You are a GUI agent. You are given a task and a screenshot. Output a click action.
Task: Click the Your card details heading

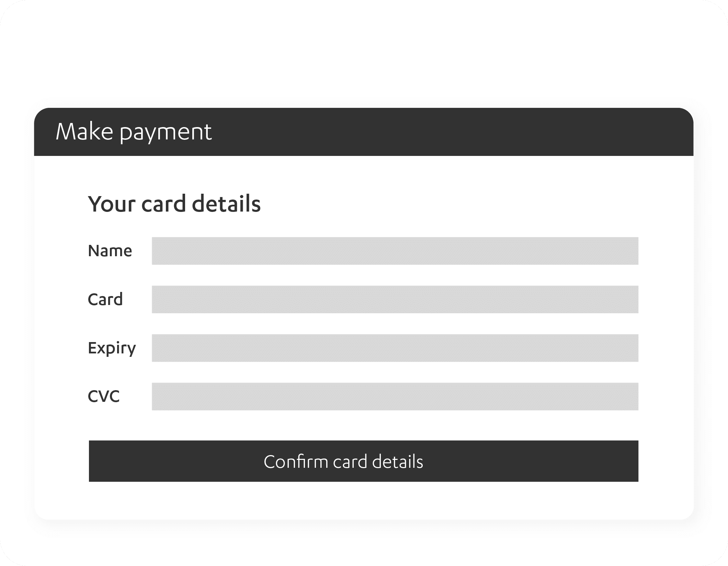[x=174, y=204]
